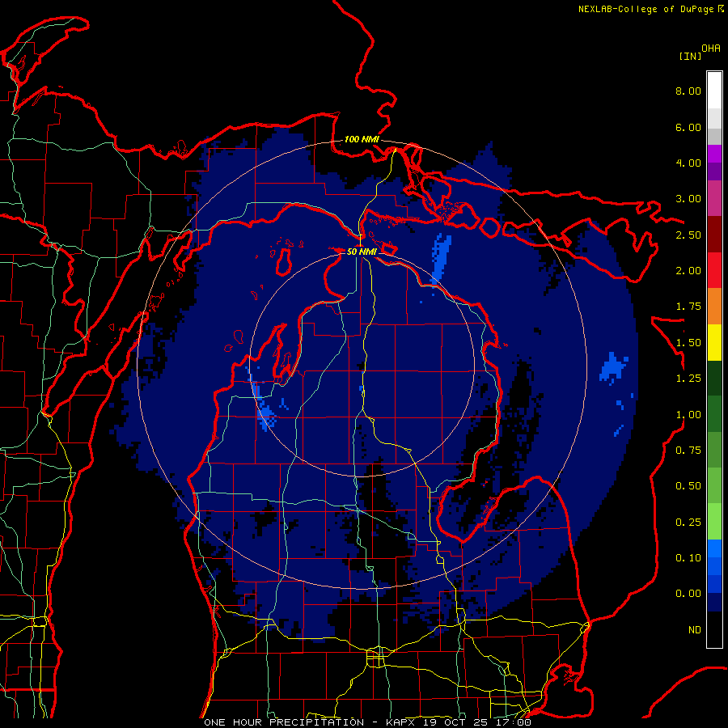728x728 pixels.
Task: Select the 1.25 legend value
Action: [x=688, y=379]
